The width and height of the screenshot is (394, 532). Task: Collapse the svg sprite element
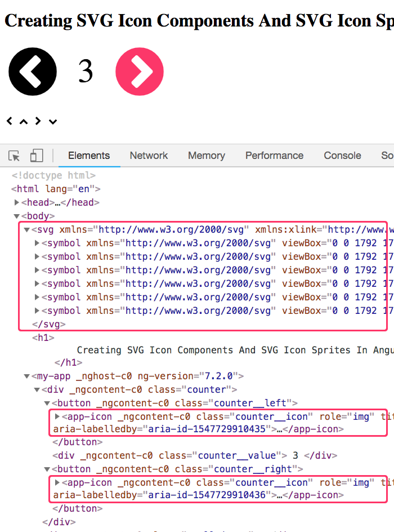[x=27, y=229]
